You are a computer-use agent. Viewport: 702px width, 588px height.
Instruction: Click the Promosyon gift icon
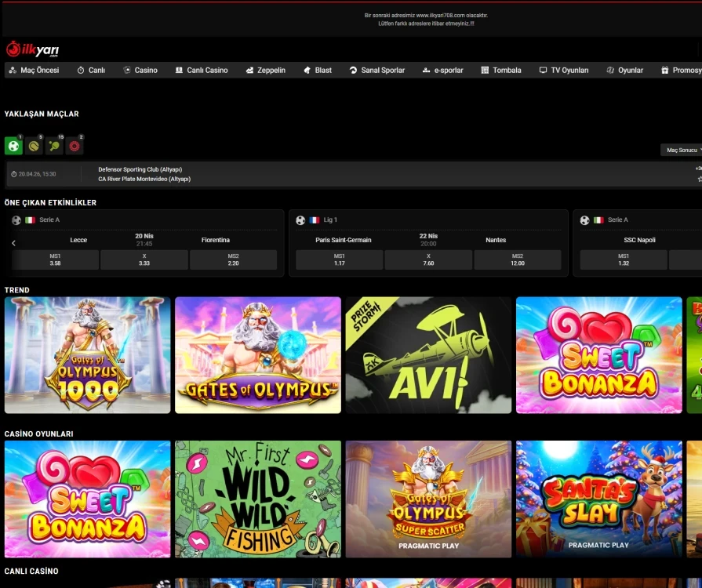click(665, 71)
